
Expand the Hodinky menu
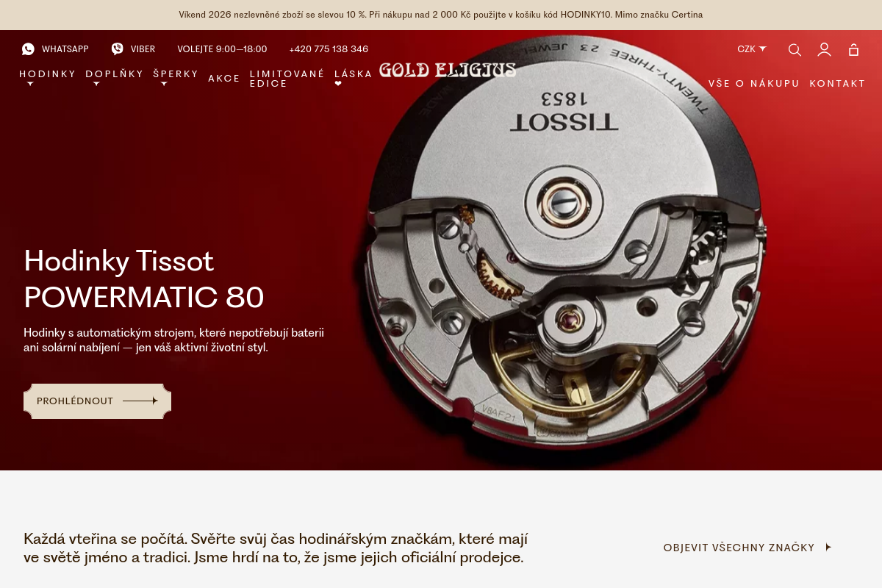click(x=48, y=77)
